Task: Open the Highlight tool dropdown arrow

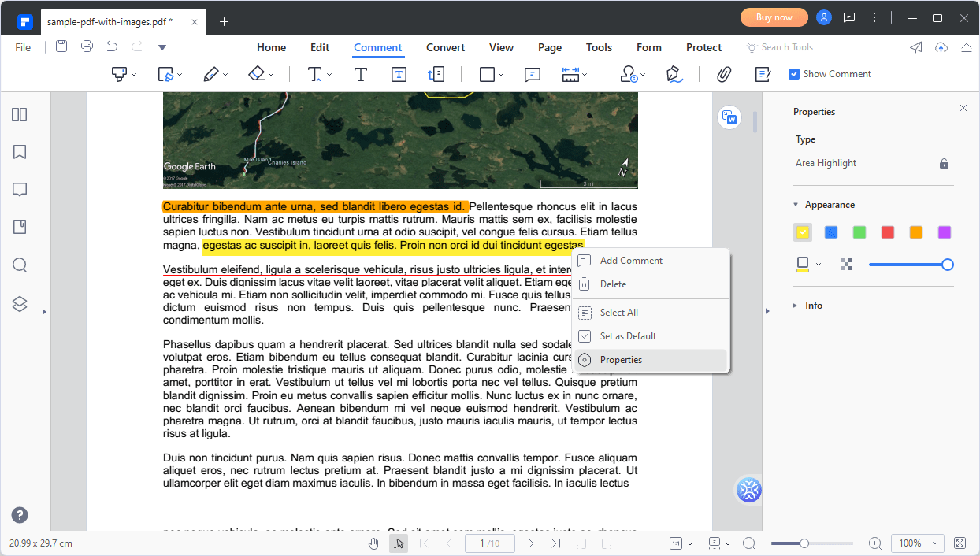Action: coord(134,75)
